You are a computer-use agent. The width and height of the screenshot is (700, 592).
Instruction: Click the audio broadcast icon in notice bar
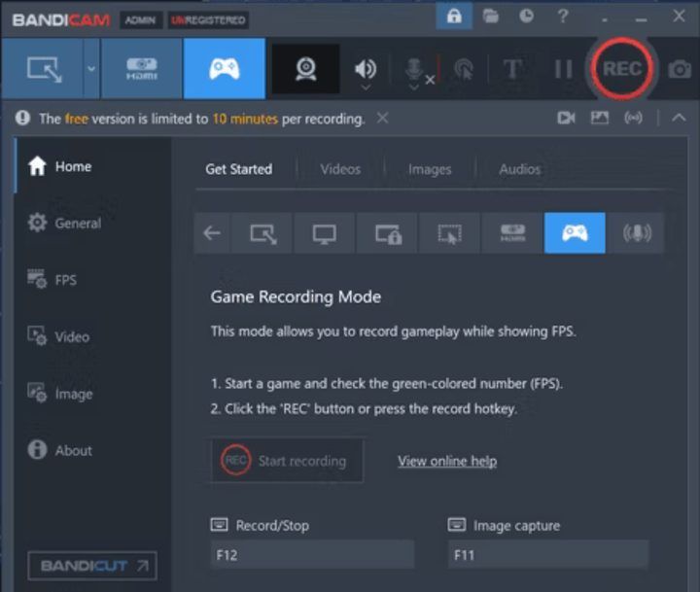click(x=633, y=118)
